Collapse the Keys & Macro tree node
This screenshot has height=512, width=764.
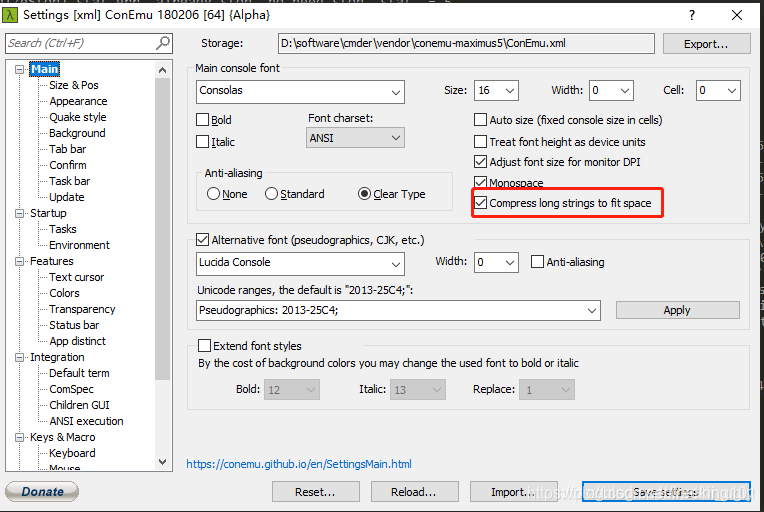[19, 437]
